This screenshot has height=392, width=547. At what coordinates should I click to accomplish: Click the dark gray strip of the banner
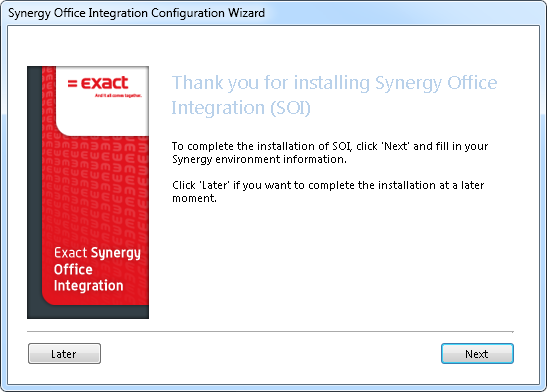(35, 192)
